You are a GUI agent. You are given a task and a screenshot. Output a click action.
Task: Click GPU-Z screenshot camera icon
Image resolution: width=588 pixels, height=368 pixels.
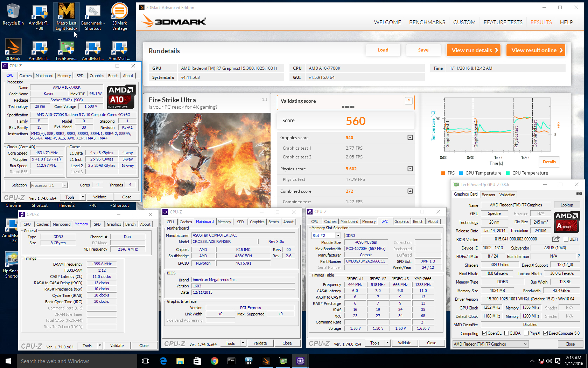tap(579, 193)
